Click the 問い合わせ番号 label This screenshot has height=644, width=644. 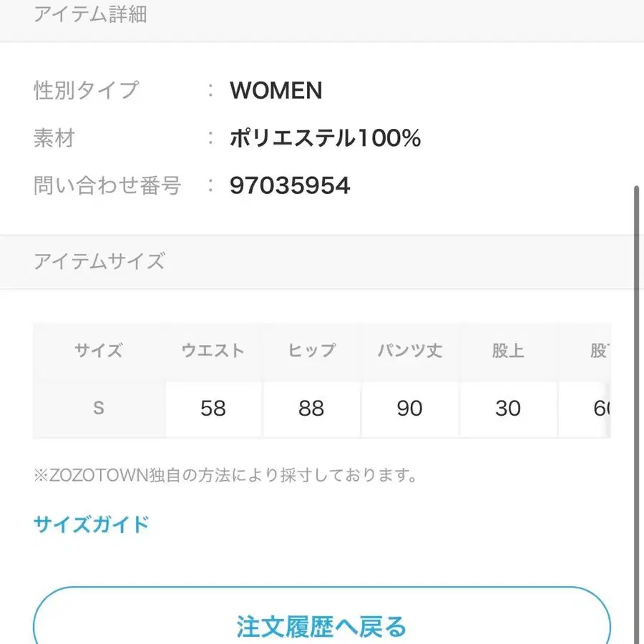point(107,186)
